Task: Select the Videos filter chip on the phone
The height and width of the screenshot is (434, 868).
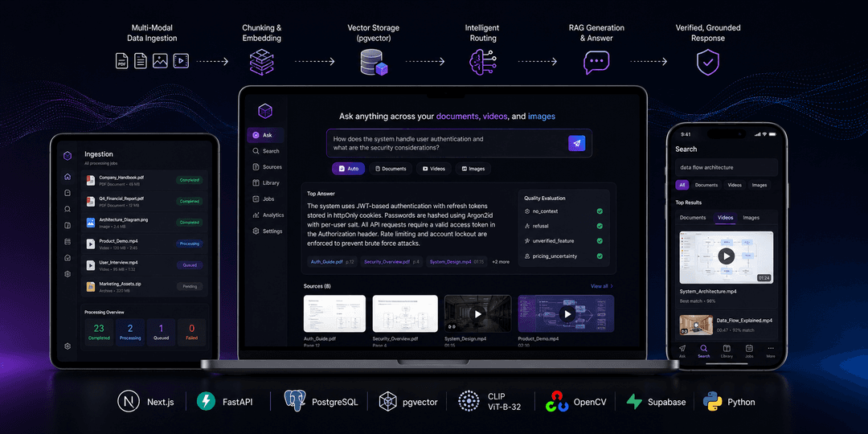Action: pos(735,185)
